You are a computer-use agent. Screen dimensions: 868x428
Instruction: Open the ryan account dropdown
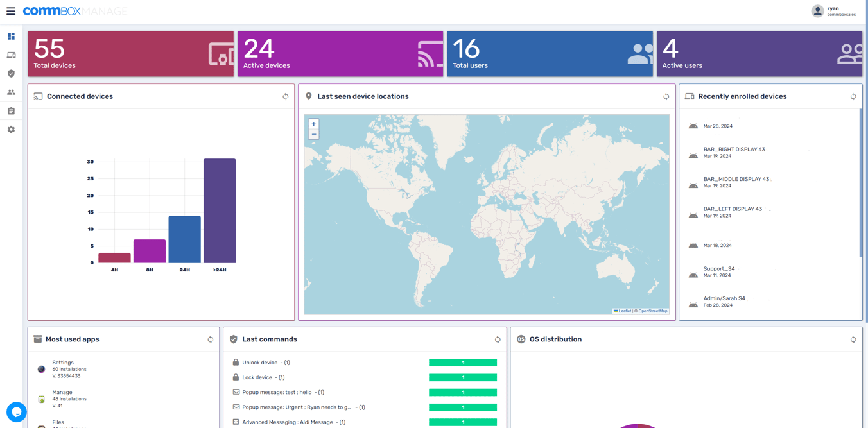[x=833, y=11]
